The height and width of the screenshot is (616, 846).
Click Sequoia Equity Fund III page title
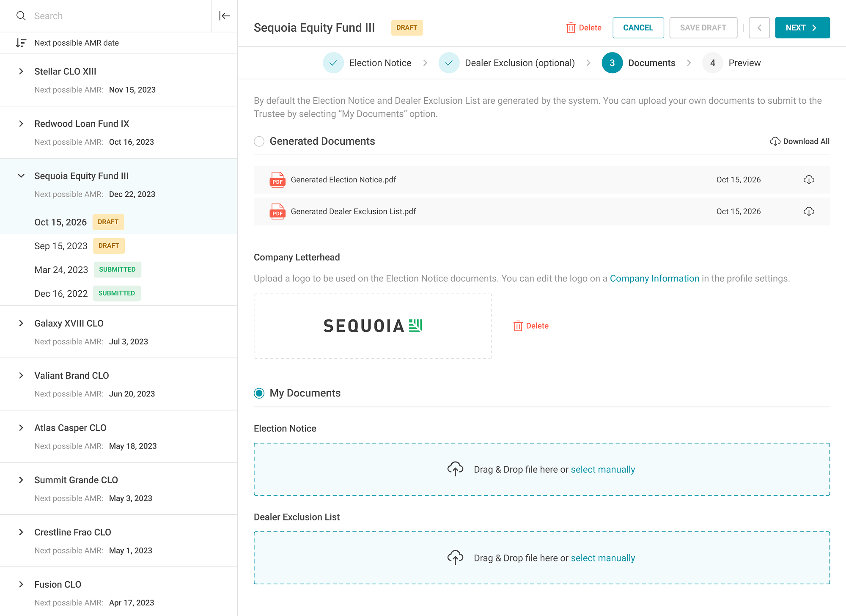tap(314, 28)
